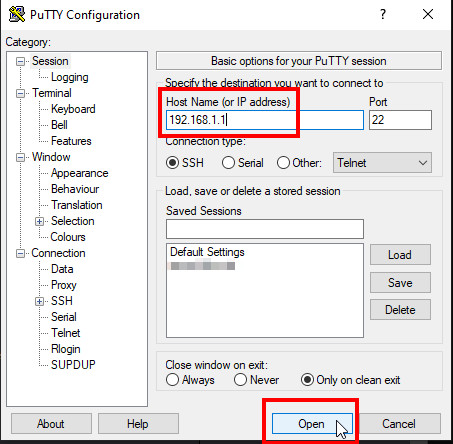Collapse the Session tree node
453x444 pixels.
coord(21,61)
